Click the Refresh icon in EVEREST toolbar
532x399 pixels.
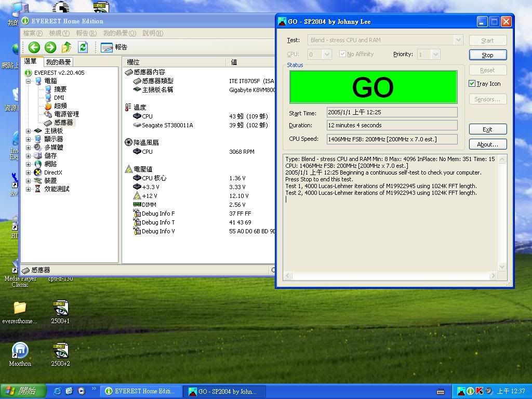click(83, 47)
